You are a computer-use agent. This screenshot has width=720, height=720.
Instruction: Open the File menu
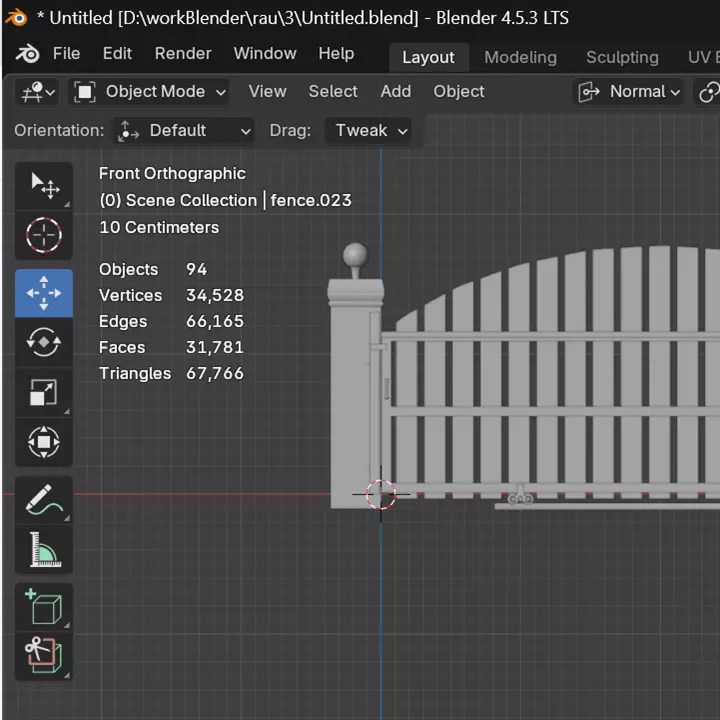(x=66, y=54)
